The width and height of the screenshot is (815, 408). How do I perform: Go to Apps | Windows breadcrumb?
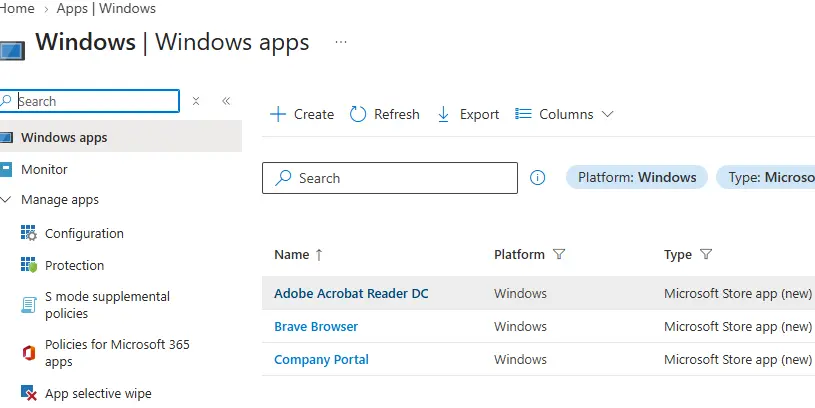[x=106, y=9]
